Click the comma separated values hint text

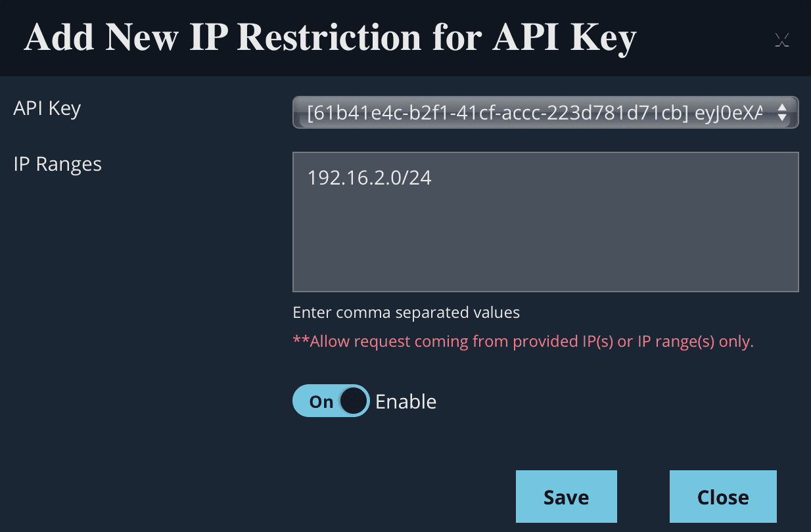click(406, 313)
